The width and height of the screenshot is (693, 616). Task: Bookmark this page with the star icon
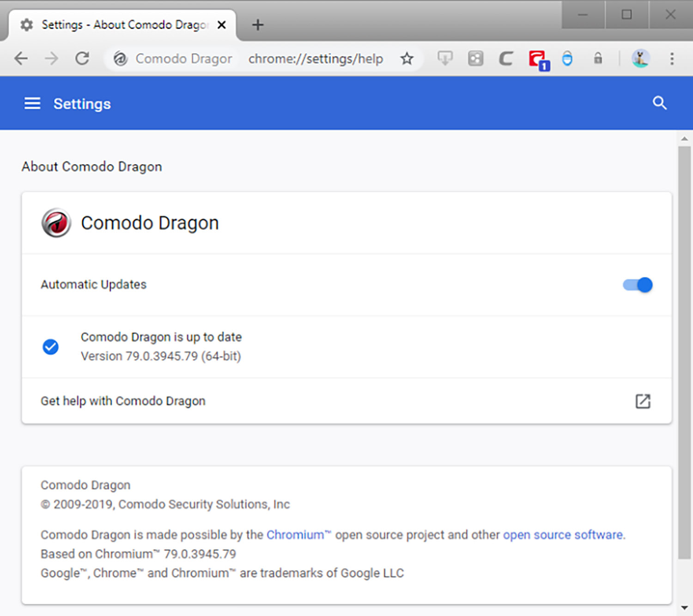[x=407, y=59]
